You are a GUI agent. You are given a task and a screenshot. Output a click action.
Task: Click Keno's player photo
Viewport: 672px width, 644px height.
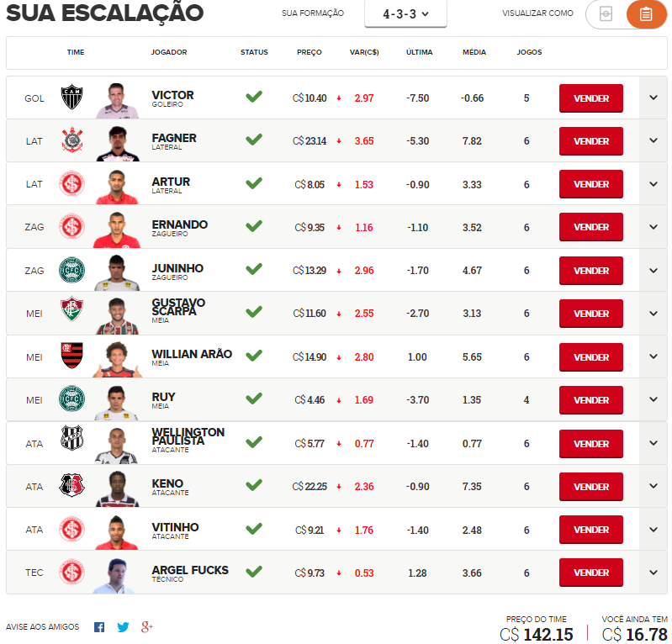[x=116, y=487]
